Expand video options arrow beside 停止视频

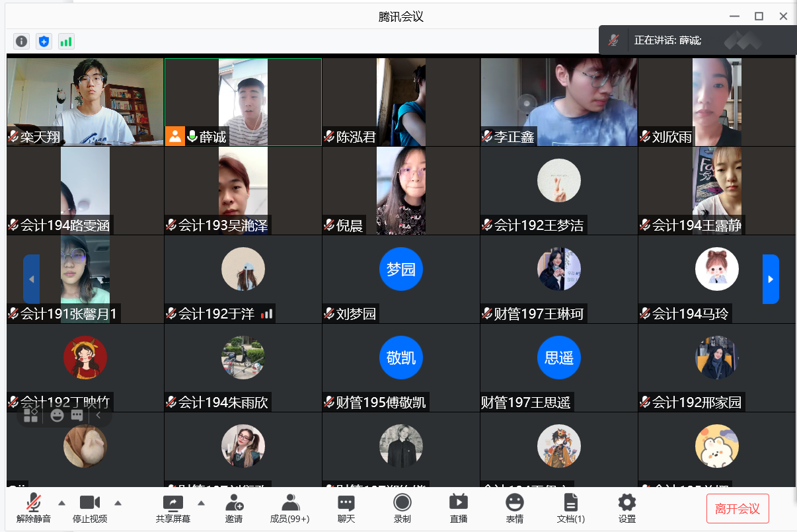118,502
